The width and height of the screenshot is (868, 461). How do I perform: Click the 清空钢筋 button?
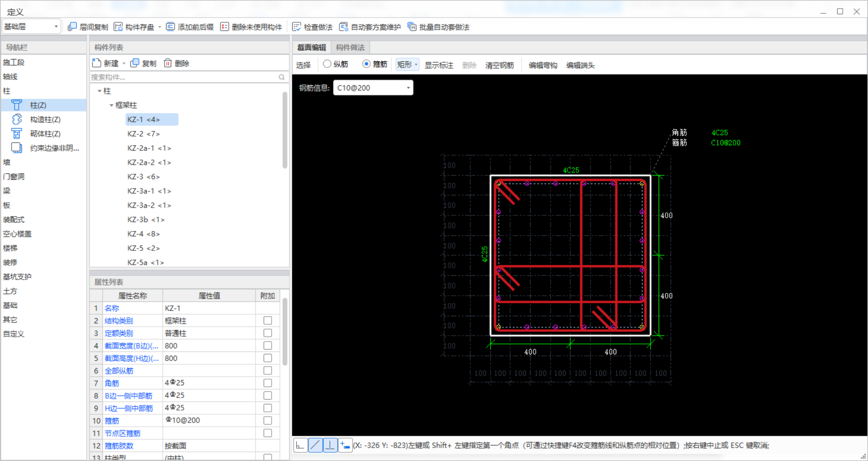pyautogui.click(x=499, y=65)
